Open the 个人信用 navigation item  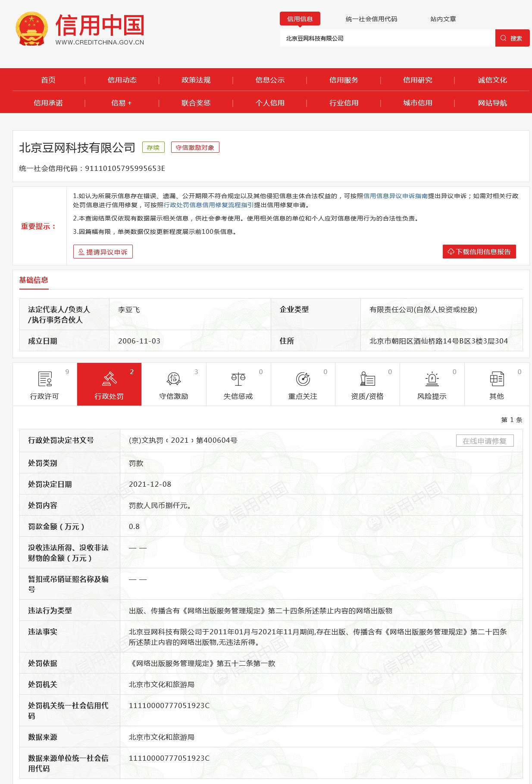[270, 103]
